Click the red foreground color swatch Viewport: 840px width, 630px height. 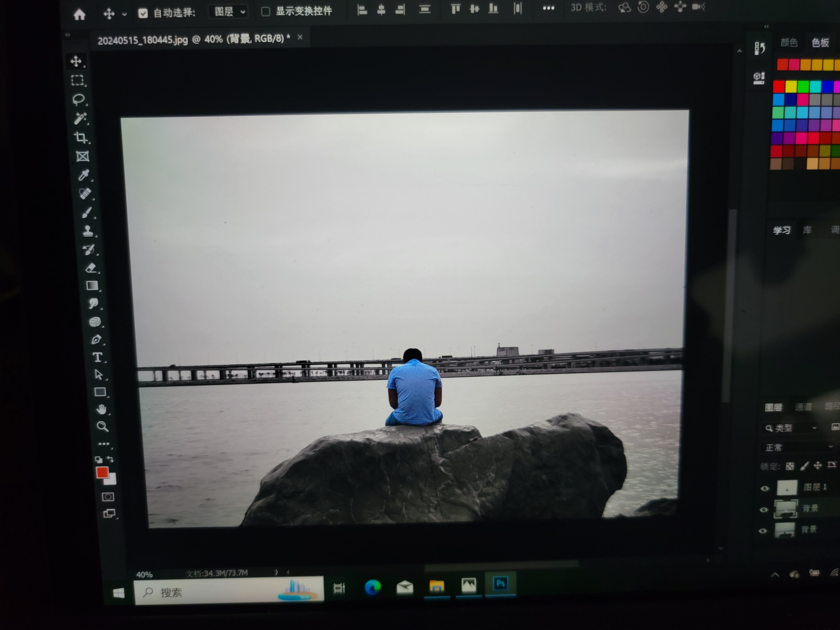(102, 472)
